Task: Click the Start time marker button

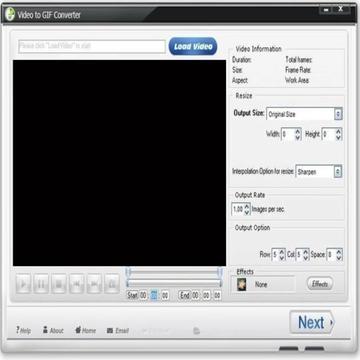Action: tap(132, 296)
